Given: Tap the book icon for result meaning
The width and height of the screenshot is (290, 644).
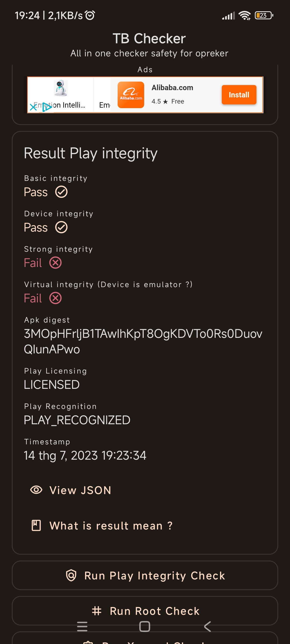Looking at the screenshot, I should click(36, 525).
